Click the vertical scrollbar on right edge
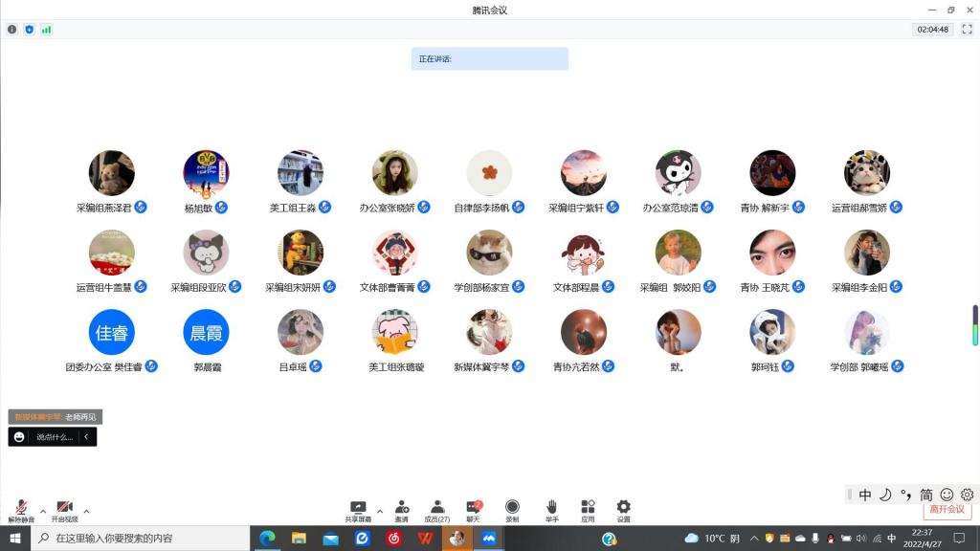980x551 pixels. click(x=975, y=325)
